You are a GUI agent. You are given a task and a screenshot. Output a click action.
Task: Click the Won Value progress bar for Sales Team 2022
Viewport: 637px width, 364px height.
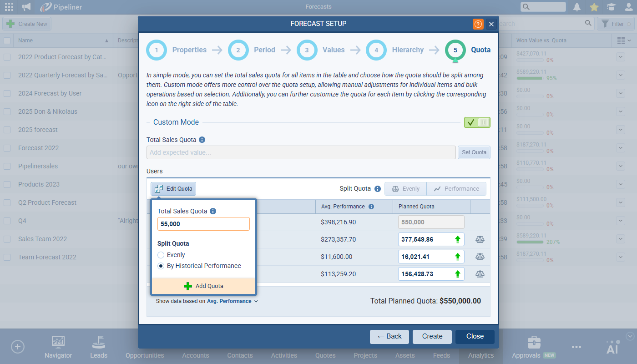click(530, 242)
